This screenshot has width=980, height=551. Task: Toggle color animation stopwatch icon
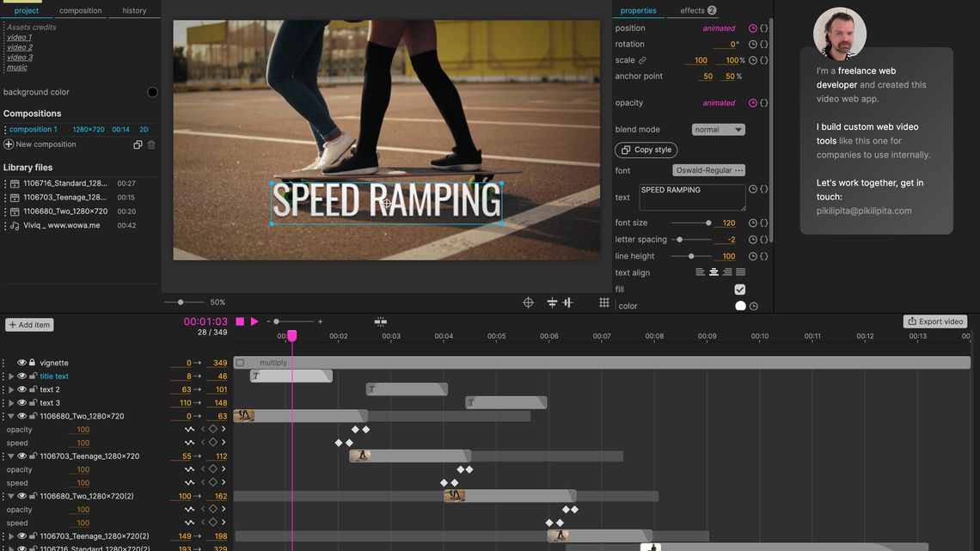pyautogui.click(x=754, y=306)
